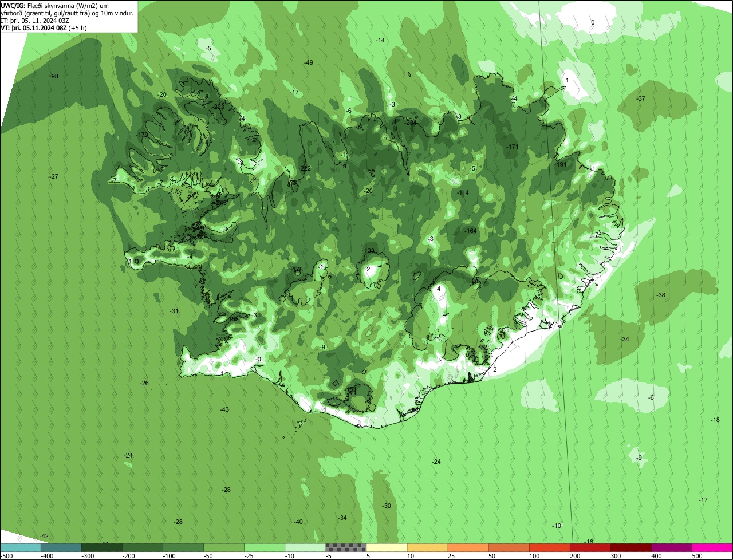Click the dark teal -400 legend swatch
Viewport: 733px width, 560px height.
pos(61,548)
